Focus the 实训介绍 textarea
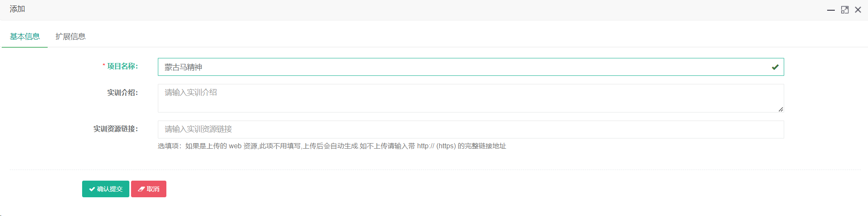Screen dimensions: 868x216 (471, 98)
